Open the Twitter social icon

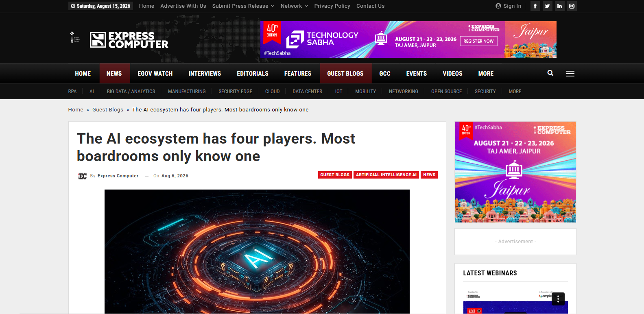pyautogui.click(x=547, y=6)
